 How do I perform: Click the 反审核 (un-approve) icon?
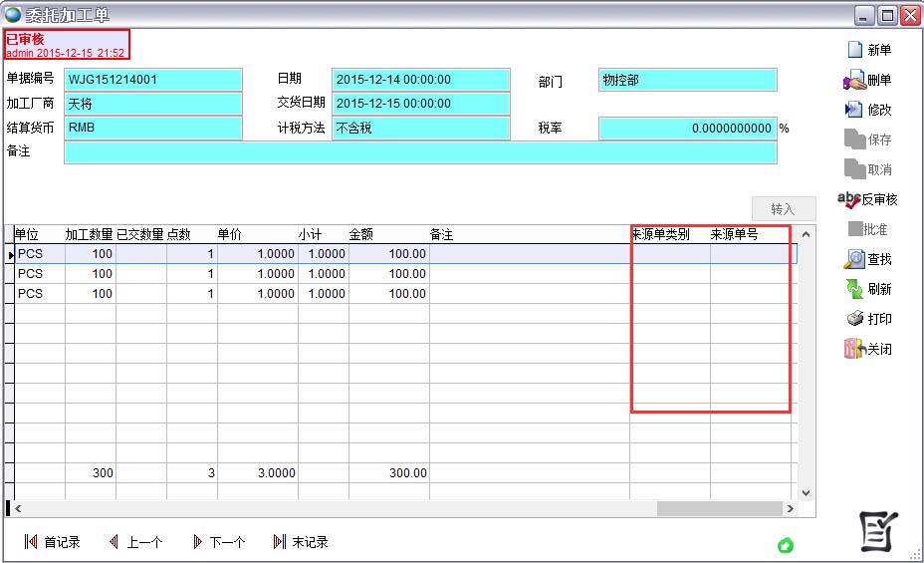[849, 199]
